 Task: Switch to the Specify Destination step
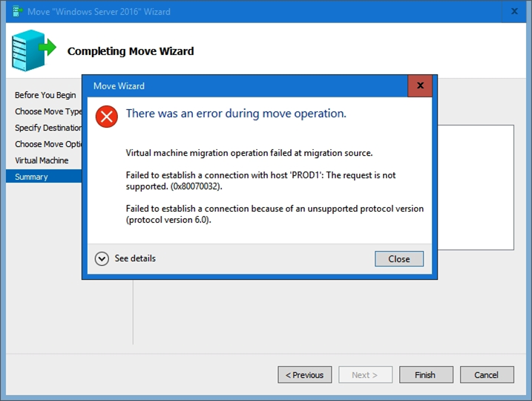coord(48,128)
